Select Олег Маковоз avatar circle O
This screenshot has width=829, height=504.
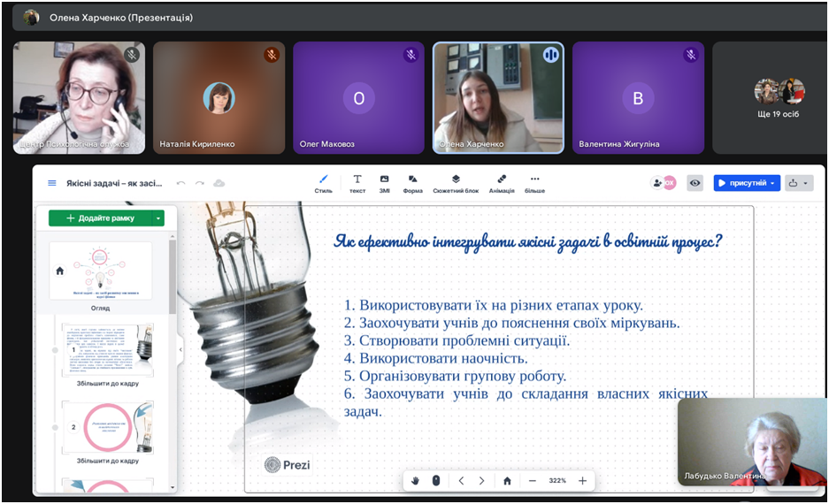(x=359, y=98)
